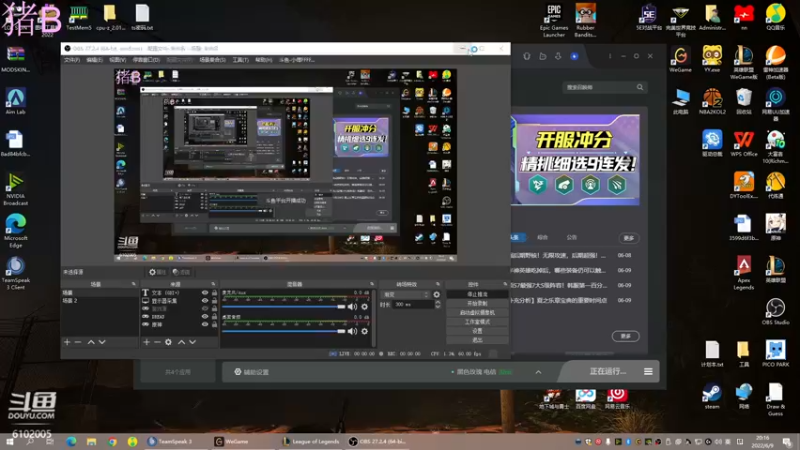Adjust the 300 ms duration stepper arrows
The image size is (800, 450).
[438, 304]
